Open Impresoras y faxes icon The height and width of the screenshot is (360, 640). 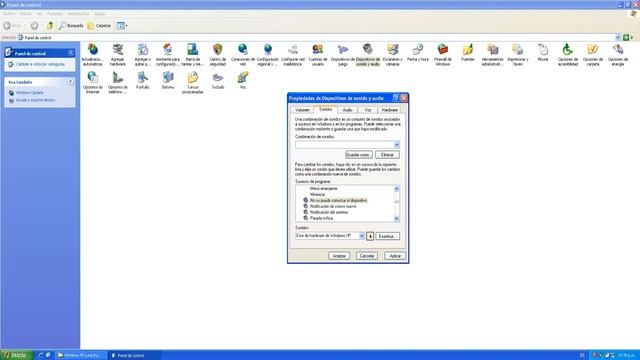point(518,54)
